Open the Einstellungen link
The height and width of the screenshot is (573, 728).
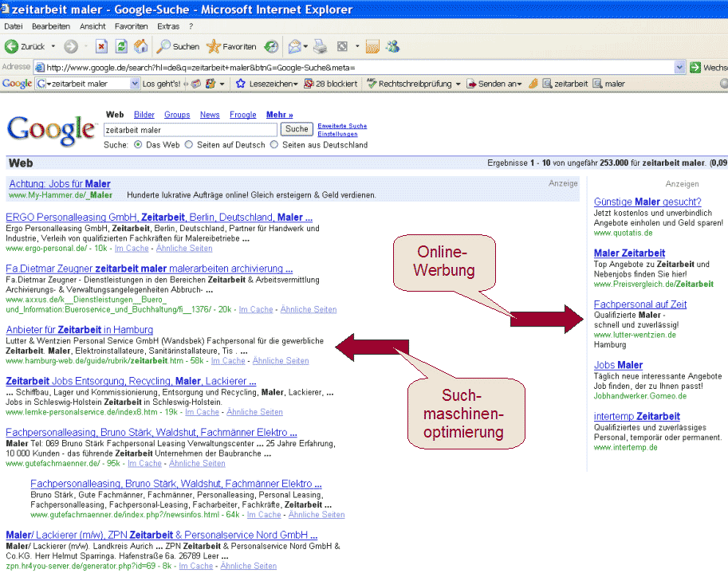point(337,134)
